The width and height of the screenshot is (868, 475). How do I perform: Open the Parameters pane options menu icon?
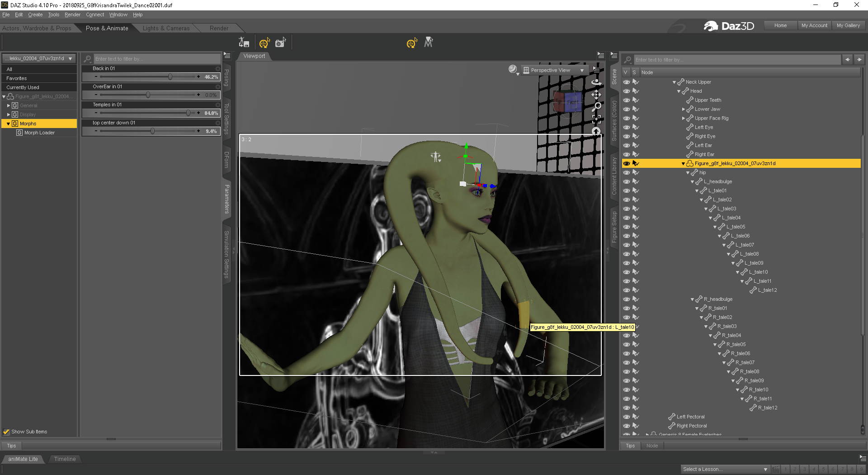(x=227, y=56)
